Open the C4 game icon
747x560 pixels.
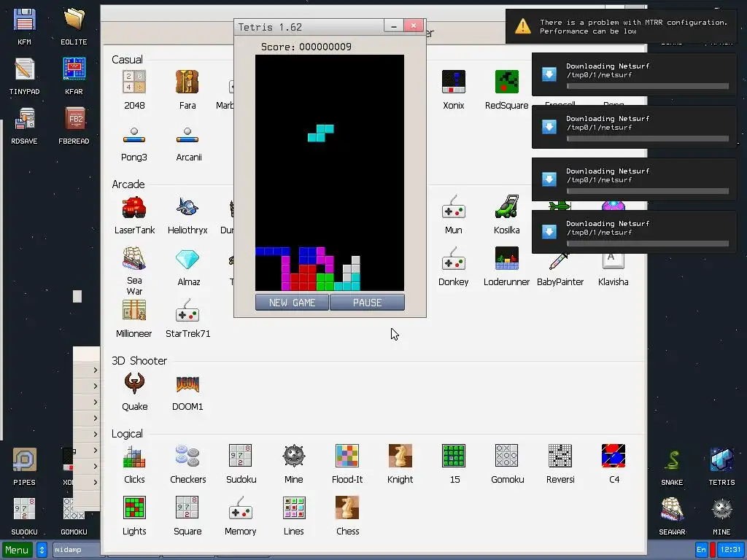[x=613, y=456]
